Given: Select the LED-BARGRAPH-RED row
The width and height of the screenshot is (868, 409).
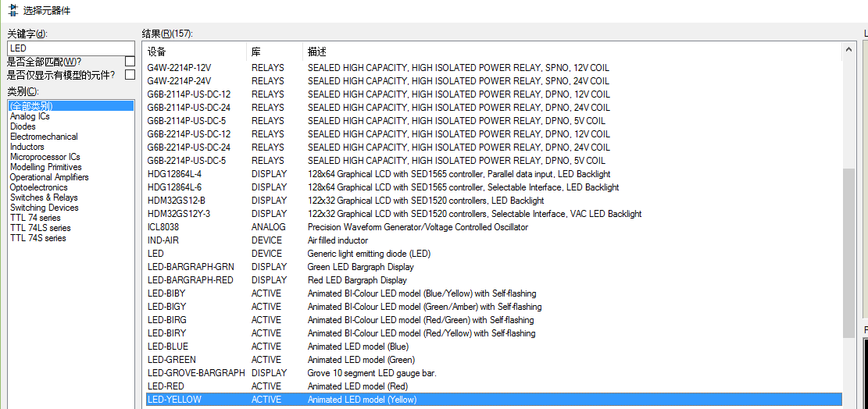Looking at the screenshot, I should [x=494, y=279].
